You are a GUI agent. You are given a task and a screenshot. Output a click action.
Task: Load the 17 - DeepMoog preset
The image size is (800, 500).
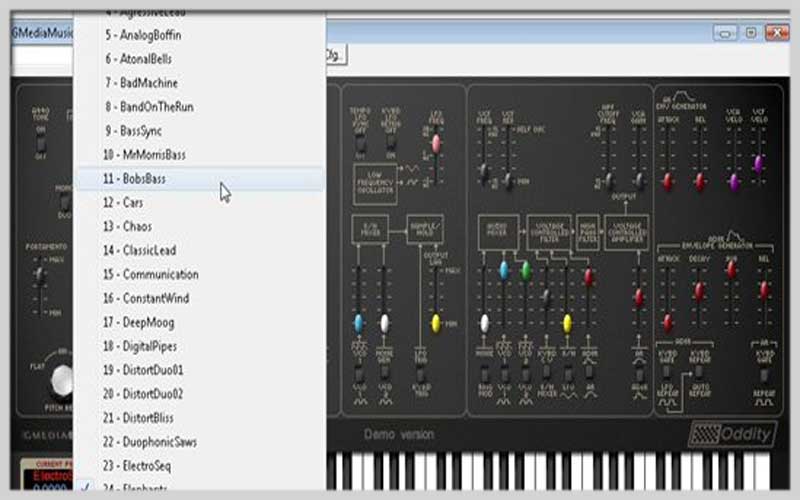point(199,322)
